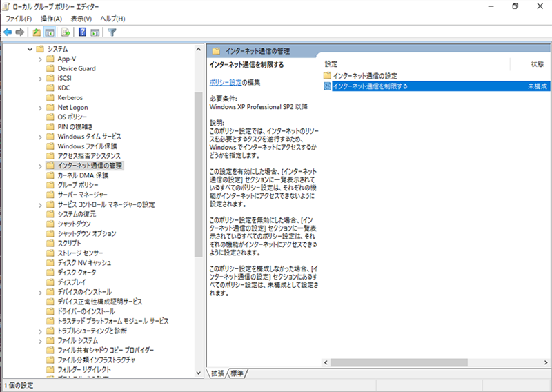Expand デバイスのインストール node
Image resolution: width=552 pixels, height=392 pixels.
tap(41, 293)
